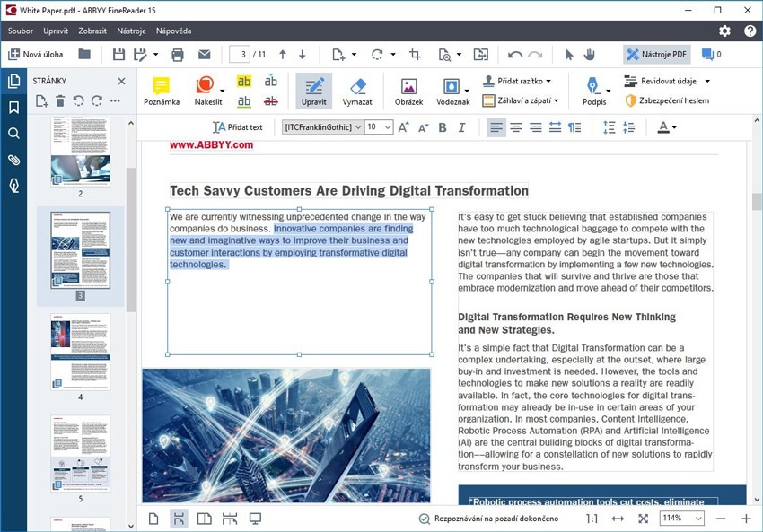Toggle italic formatting in the text bar
The width and height of the screenshot is (763, 532).
[461, 127]
